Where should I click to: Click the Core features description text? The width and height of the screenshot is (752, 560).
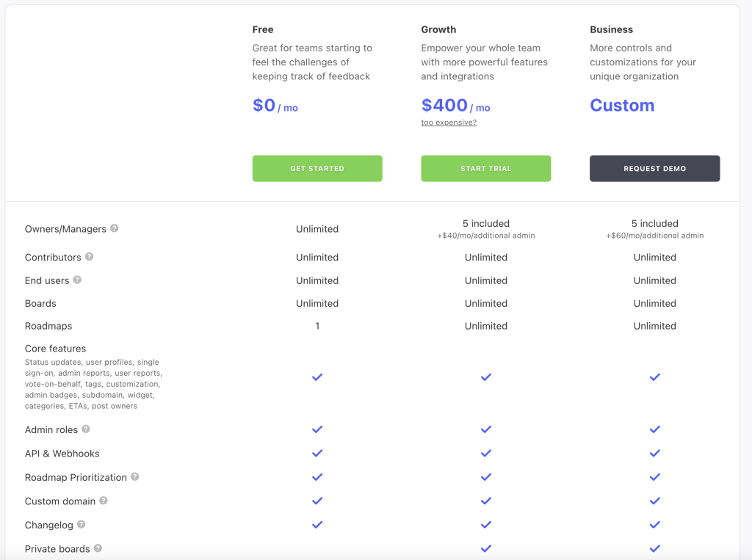coord(94,384)
